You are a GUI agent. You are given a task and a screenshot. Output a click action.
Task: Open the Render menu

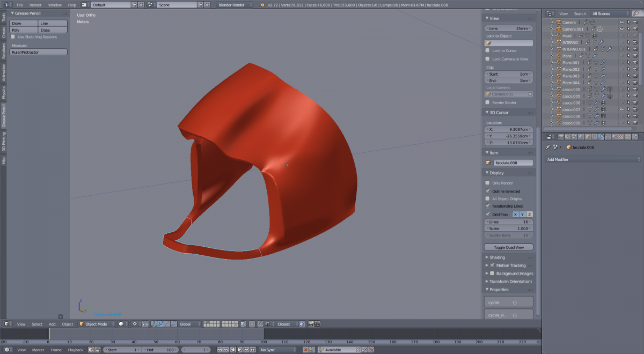35,5
